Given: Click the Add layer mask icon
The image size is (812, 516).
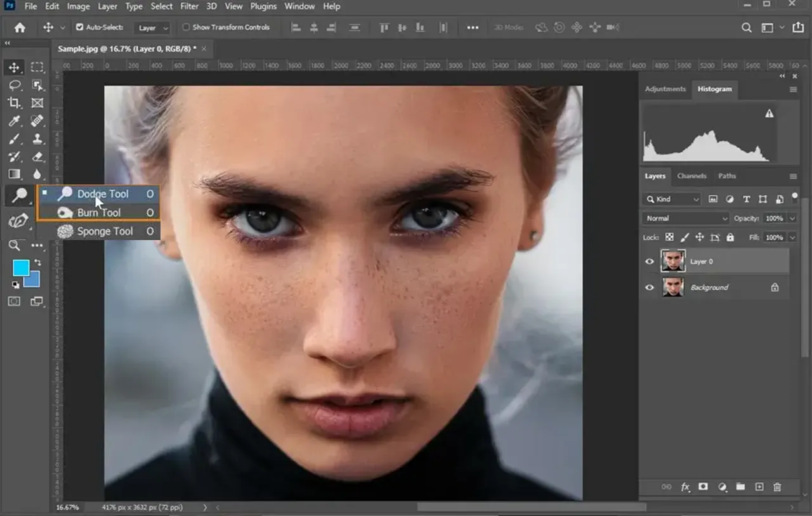Looking at the screenshot, I should [703, 487].
